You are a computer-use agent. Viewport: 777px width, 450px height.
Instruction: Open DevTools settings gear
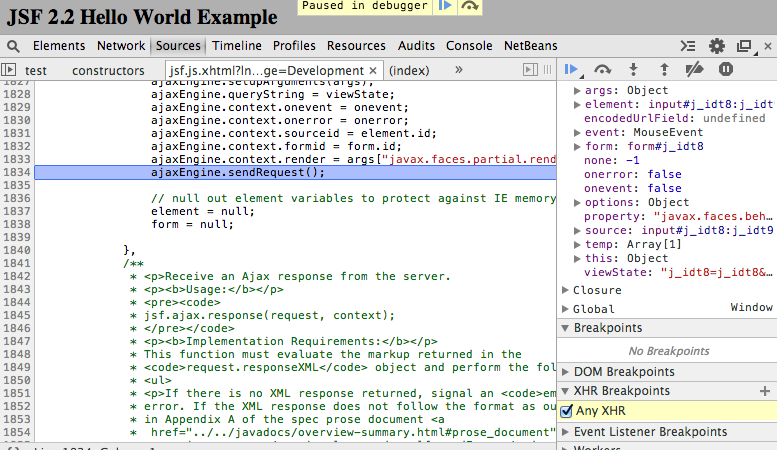tap(717, 46)
